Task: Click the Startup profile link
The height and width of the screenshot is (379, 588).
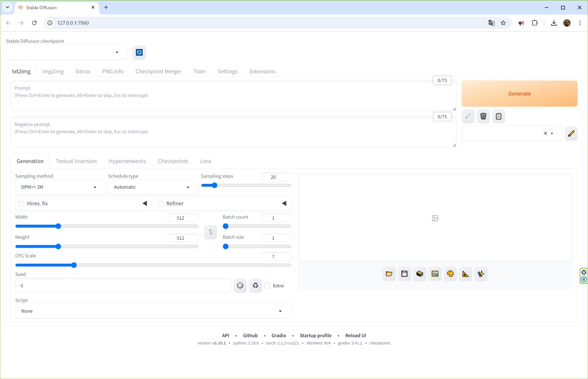Action: (x=316, y=336)
